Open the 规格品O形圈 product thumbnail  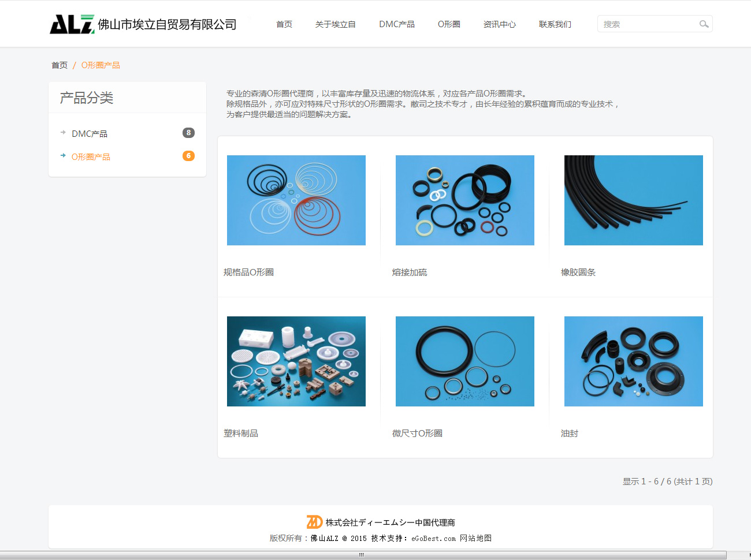tap(296, 200)
